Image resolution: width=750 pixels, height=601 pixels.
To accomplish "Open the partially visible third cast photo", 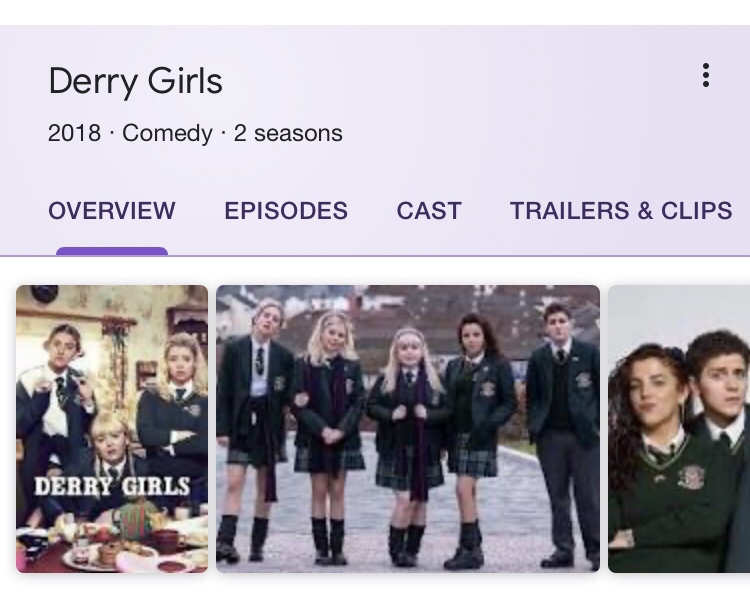I will point(679,429).
